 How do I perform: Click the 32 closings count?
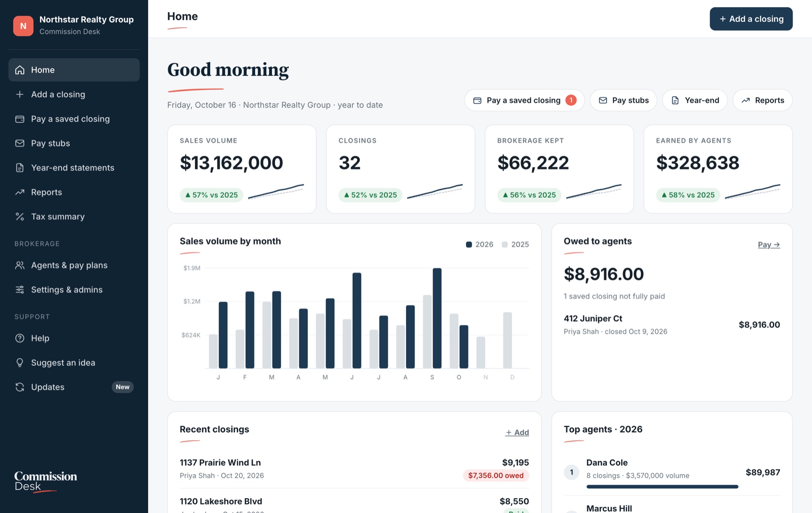(x=350, y=163)
